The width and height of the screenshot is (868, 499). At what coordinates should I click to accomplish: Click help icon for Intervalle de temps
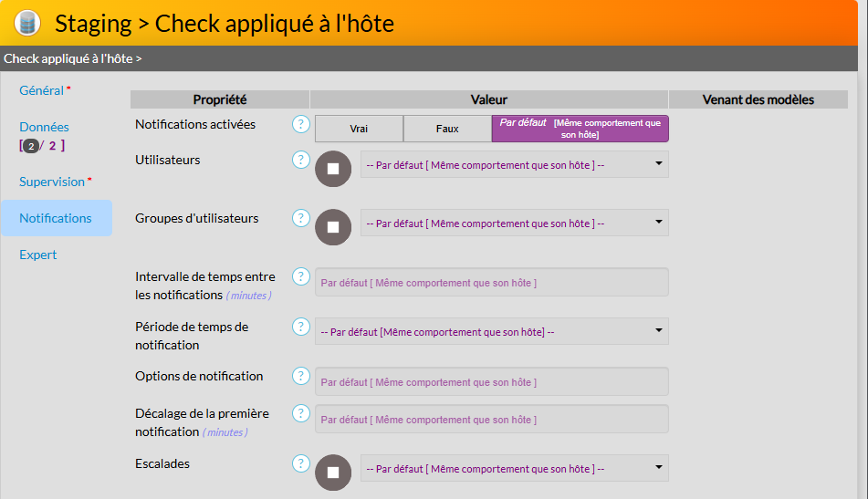301,276
